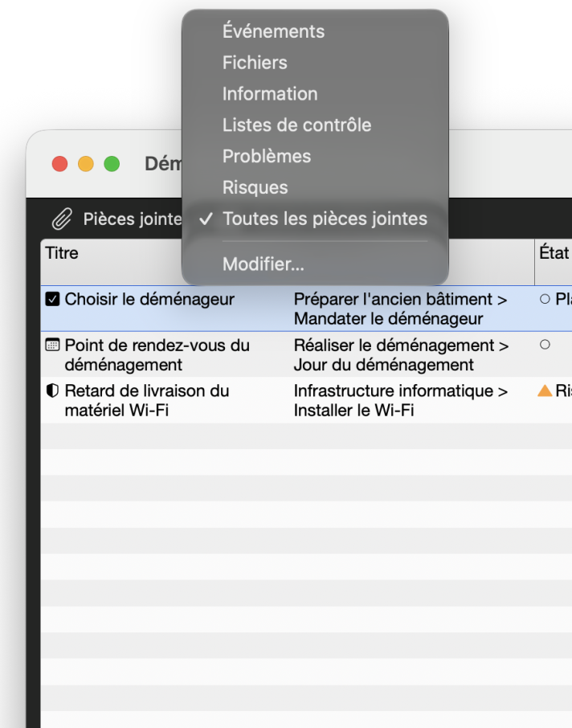The height and width of the screenshot is (728, 572).
Task: Click the checkbox icon beside Choisir le déménageur
Action: click(x=52, y=300)
